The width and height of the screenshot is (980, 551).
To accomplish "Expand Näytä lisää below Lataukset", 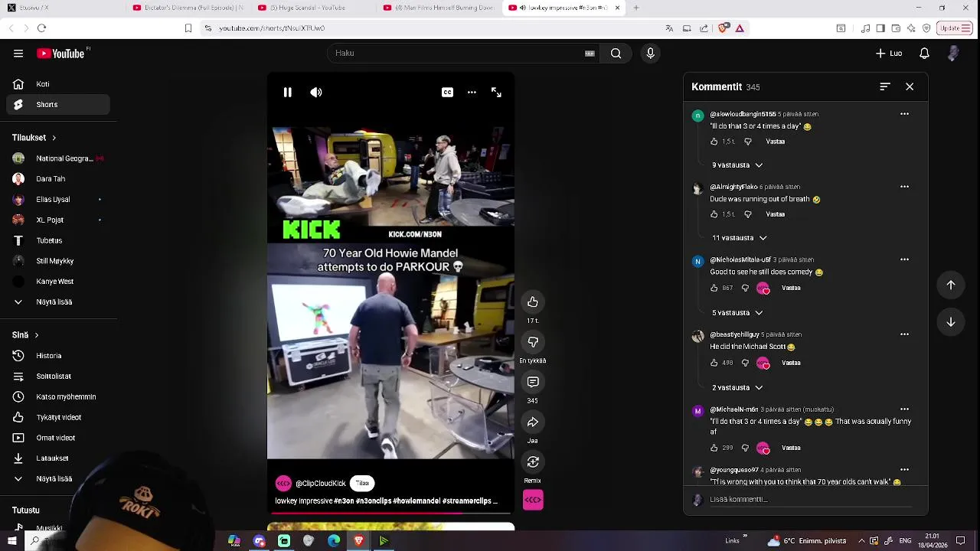I will coord(58,479).
